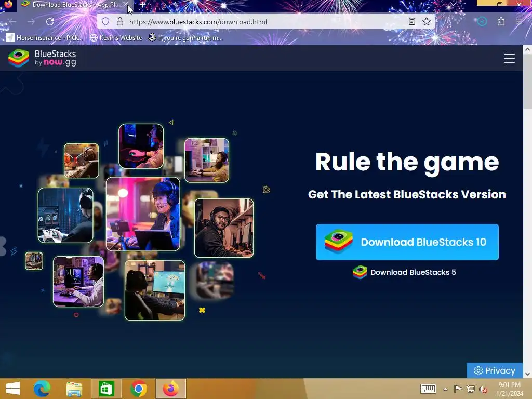
Task: Click the center headset gamer thumbnail
Action: (x=143, y=214)
